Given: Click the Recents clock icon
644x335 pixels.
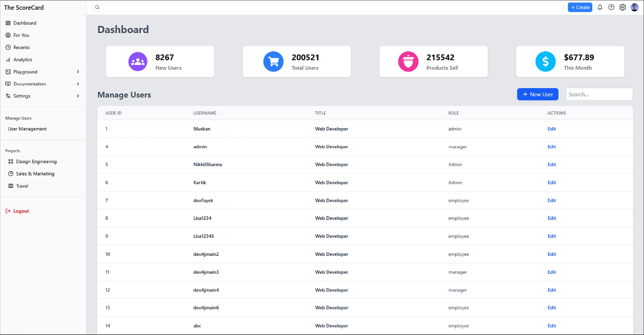Looking at the screenshot, I should click(x=8, y=47).
